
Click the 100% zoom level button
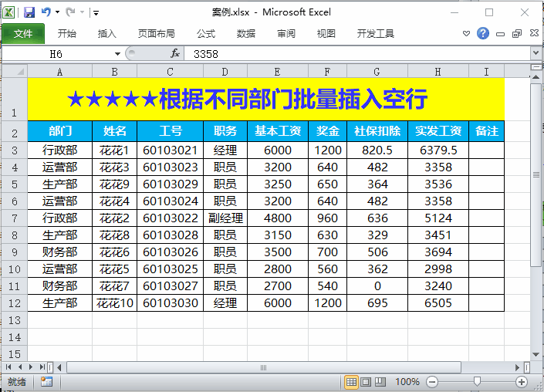coord(407,382)
